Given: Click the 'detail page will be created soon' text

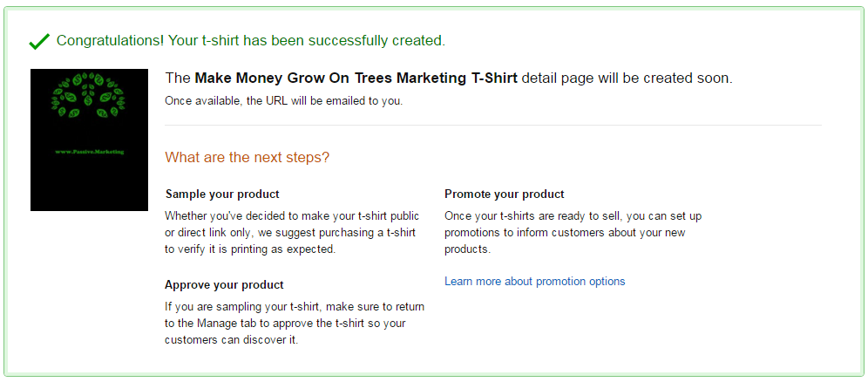Looking at the screenshot, I should tap(627, 78).
